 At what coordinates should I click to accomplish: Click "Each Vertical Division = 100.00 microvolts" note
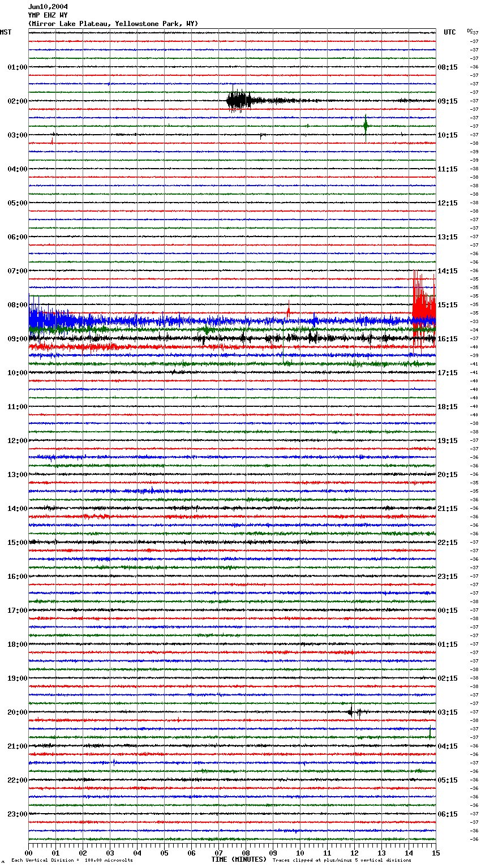72,860
